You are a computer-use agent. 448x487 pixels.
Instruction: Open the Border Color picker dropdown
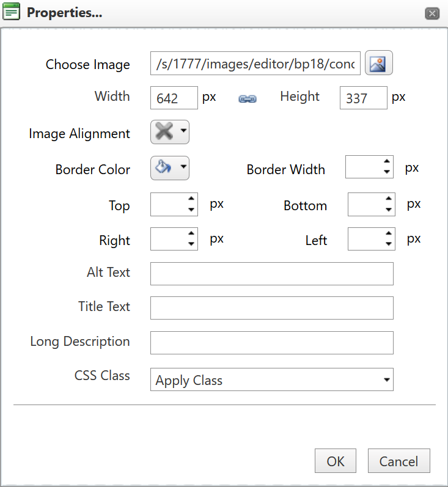[170, 168]
